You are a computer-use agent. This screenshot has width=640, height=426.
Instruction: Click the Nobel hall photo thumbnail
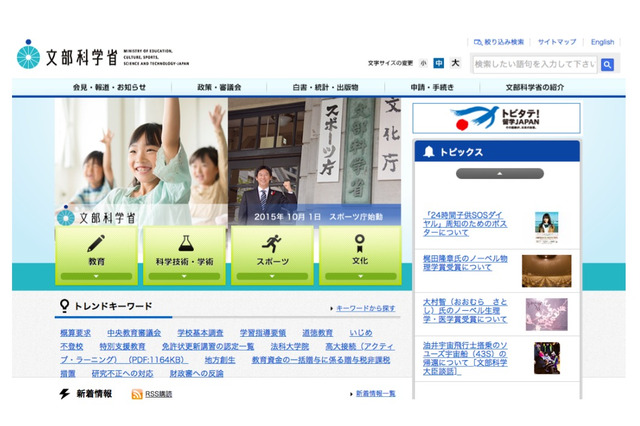[547, 271]
